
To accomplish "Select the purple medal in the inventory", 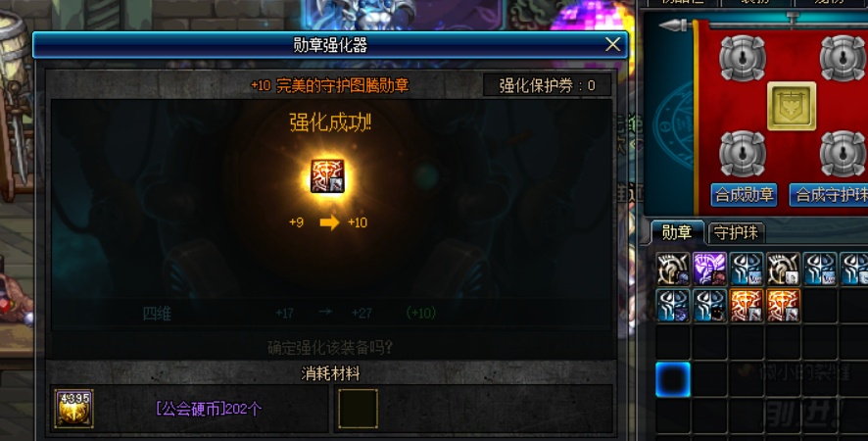I will tap(709, 269).
